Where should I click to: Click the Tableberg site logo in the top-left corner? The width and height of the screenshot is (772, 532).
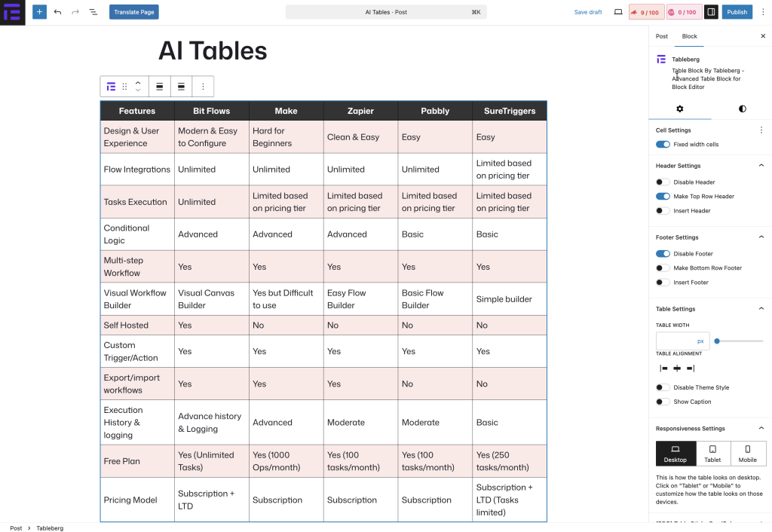pyautogui.click(x=12, y=12)
